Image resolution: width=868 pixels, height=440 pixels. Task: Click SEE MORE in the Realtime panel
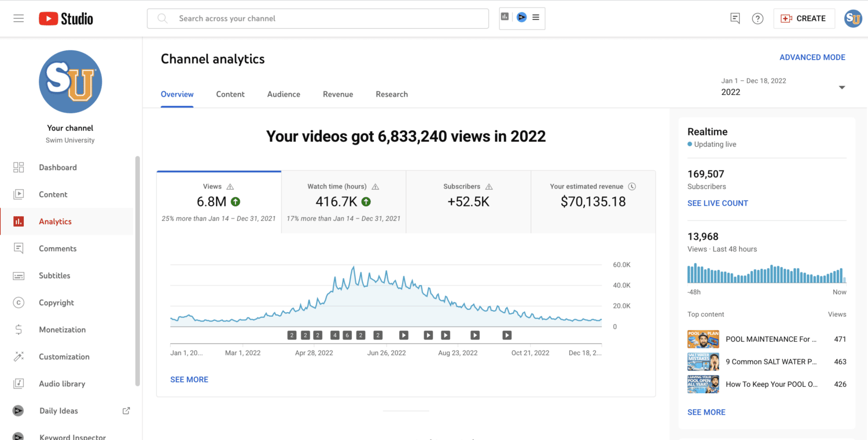click(706, 412)
